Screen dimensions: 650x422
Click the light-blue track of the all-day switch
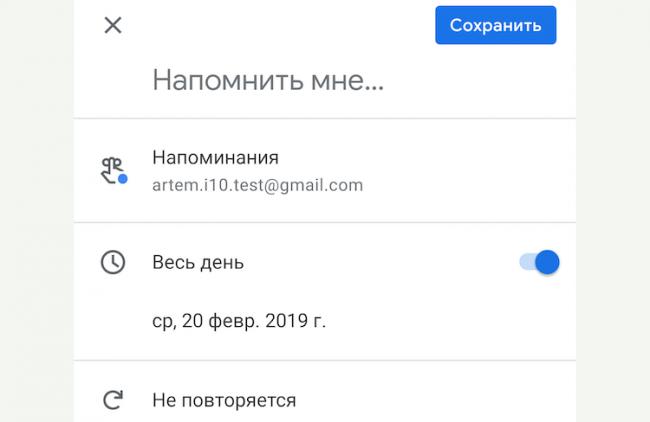(526, 262)
